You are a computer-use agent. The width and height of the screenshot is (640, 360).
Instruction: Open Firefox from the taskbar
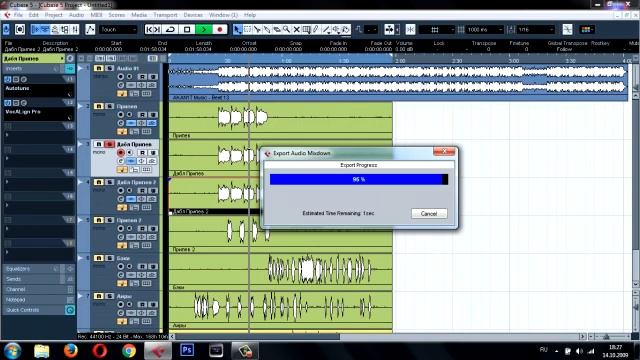coord(71,351)
